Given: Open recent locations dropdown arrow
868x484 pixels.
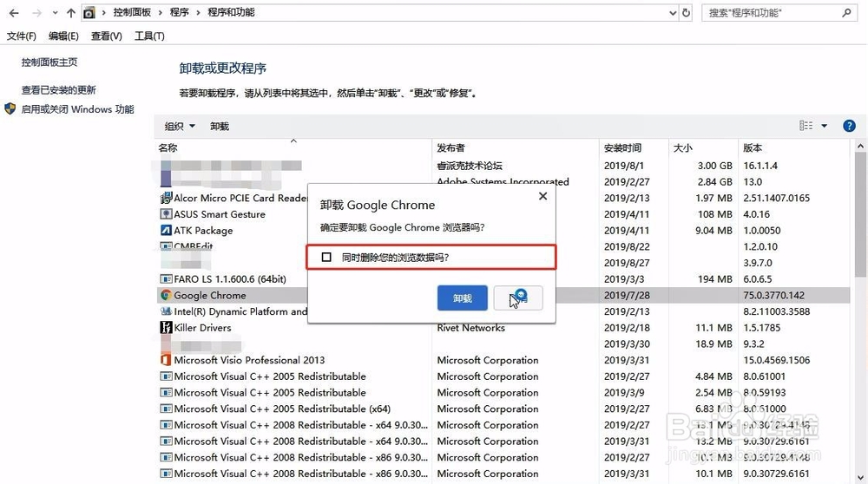Looking at the screenshot, I should [54, 13].
